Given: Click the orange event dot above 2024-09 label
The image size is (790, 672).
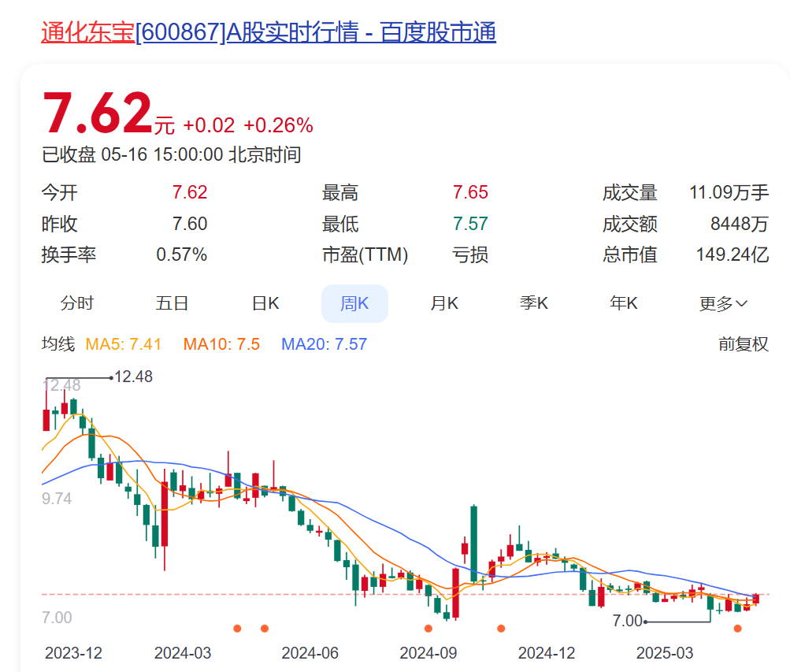Looking at the screenshot, I should [428, 628].
